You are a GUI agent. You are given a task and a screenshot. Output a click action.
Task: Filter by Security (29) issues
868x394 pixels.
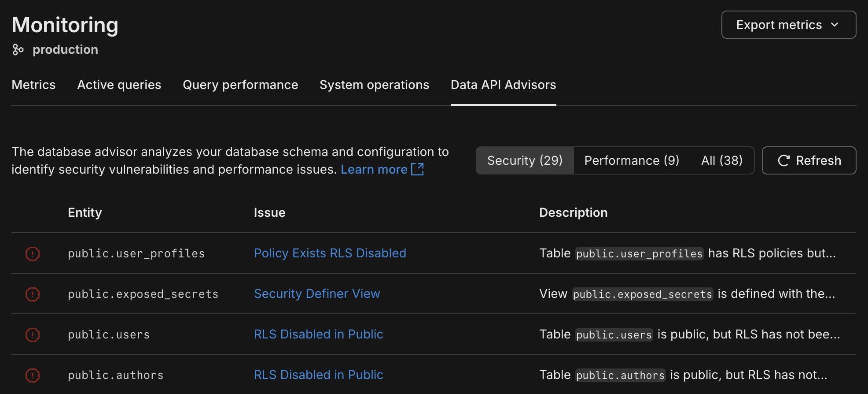tap(525, 160)
